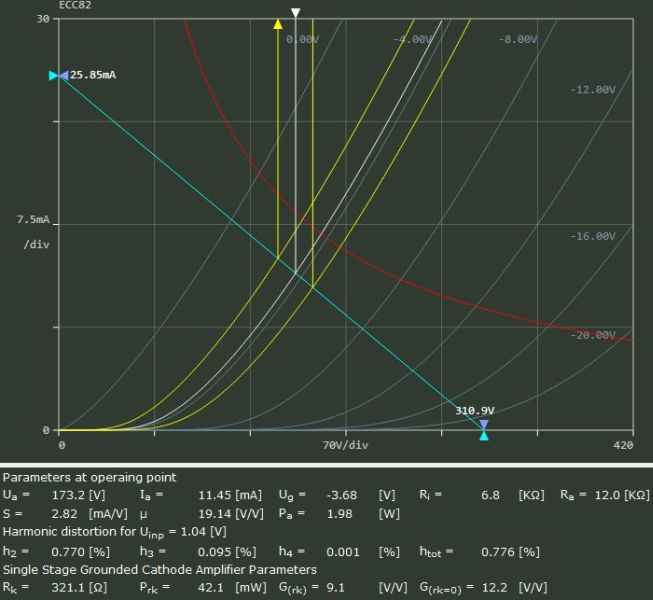The height and width of the screenshot is (600, 653).
Task: Click the cyan triangle on voltage axis
Action: (484, 435)
